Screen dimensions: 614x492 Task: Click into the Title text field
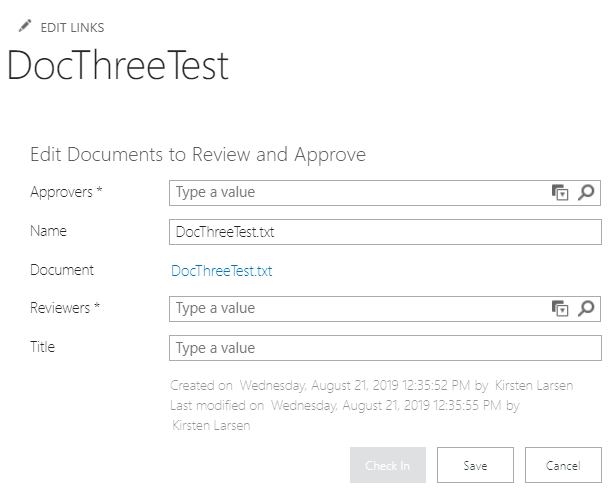pyautogui.click(x=385, y=348)
